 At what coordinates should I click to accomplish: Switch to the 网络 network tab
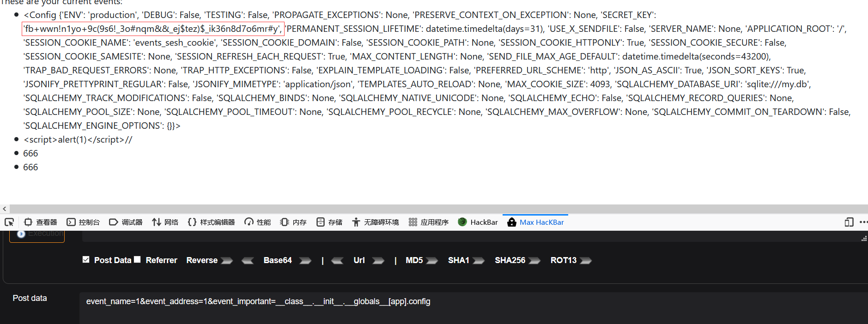(165, 222)
